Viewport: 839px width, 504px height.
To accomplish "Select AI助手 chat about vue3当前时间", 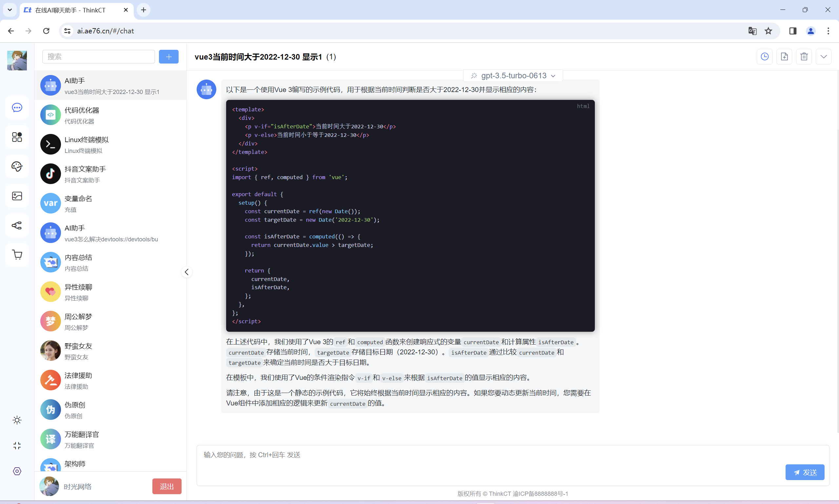I will click(110, 85).
